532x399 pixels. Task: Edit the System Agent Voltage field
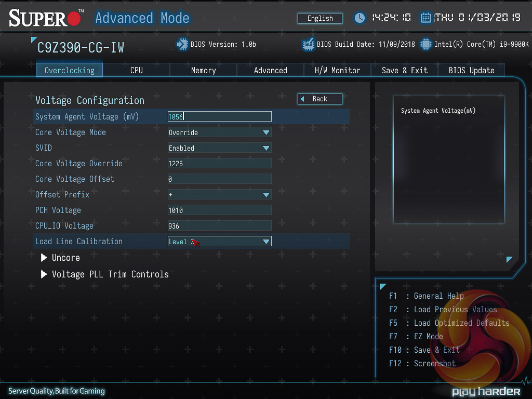(219, 117)
